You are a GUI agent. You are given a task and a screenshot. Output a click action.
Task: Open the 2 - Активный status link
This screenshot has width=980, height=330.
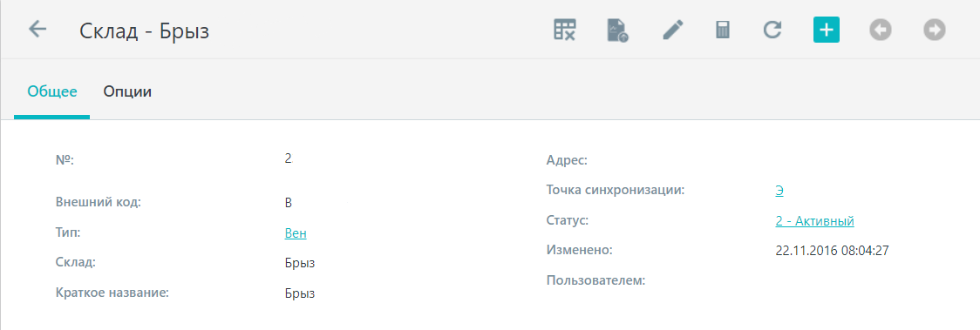814,221
